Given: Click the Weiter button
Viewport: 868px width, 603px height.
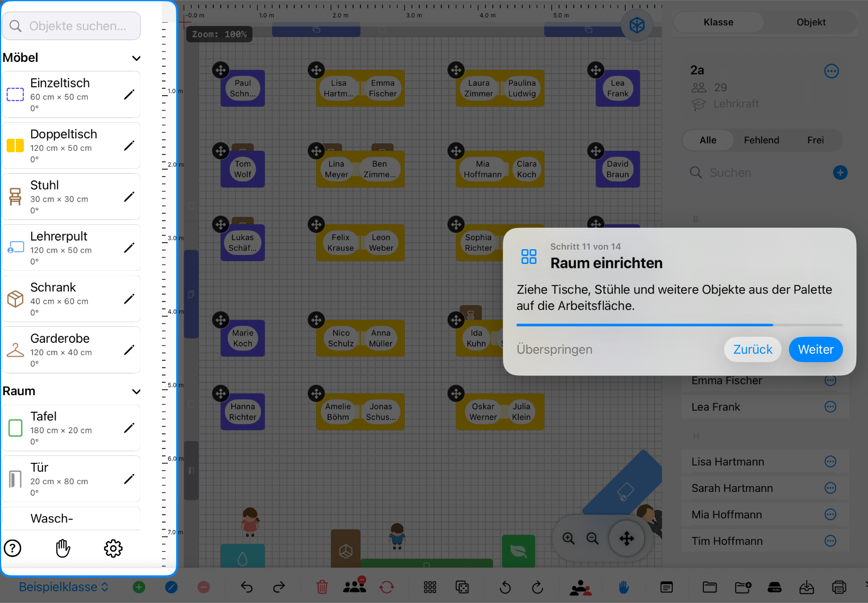Looking at the screenshot, I should (816, 350).
